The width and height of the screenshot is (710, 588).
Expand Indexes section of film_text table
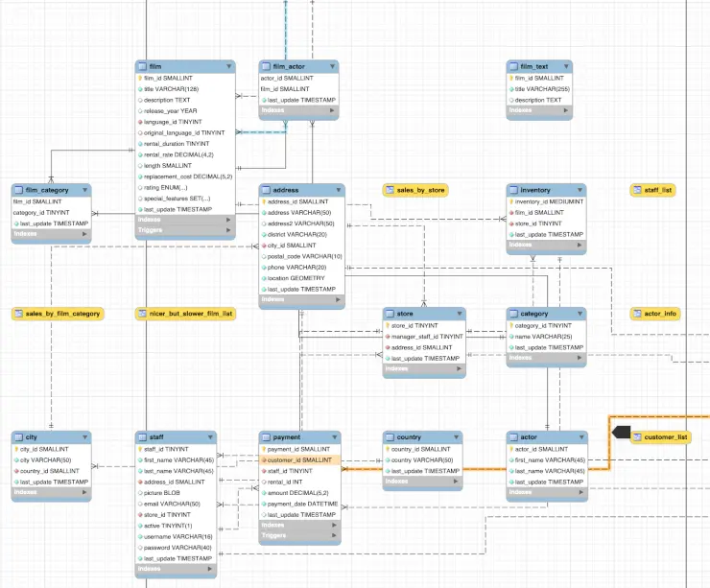point(566,110)
